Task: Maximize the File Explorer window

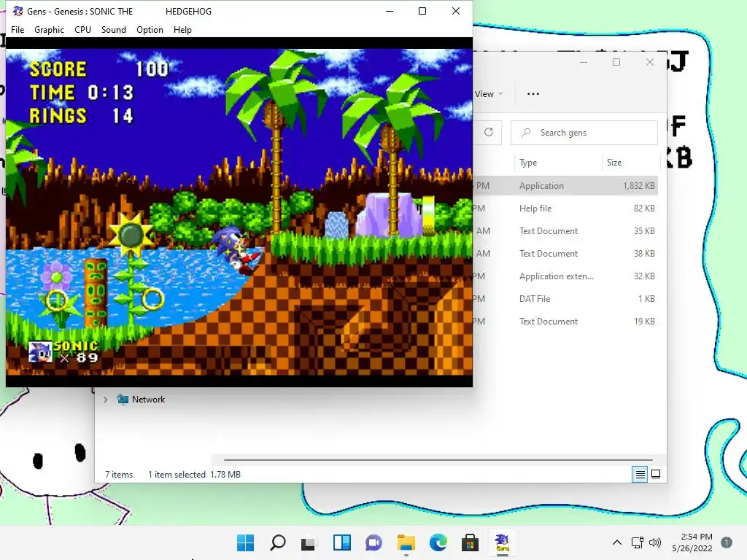Action: click(616, 63)
